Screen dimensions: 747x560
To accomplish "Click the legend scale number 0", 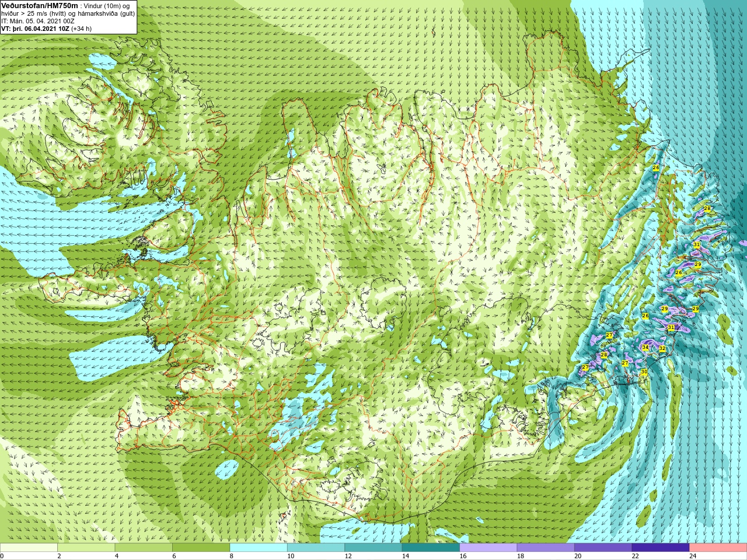I will [x=2, y=556].
